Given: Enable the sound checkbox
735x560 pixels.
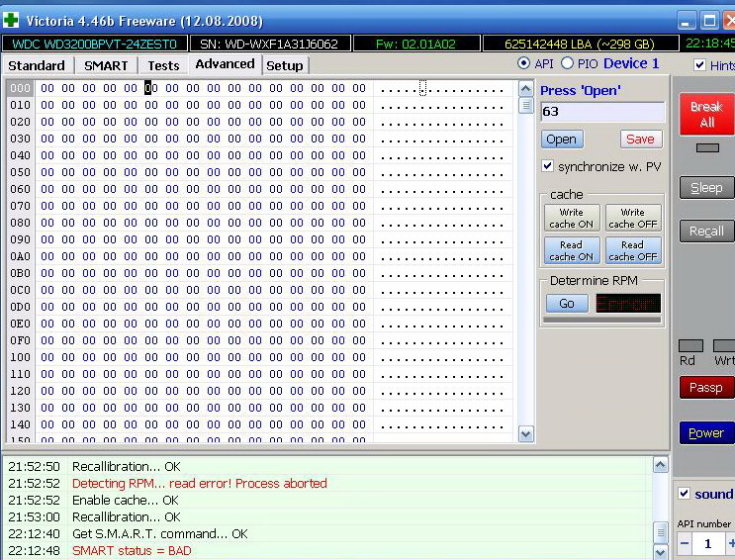Looking at the screenshot, I should 685,494.
